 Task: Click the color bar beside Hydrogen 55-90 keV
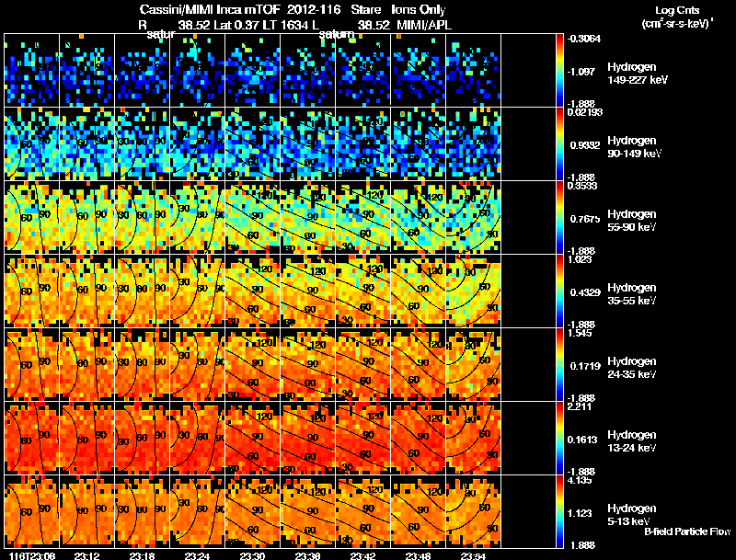pos(559,217)
